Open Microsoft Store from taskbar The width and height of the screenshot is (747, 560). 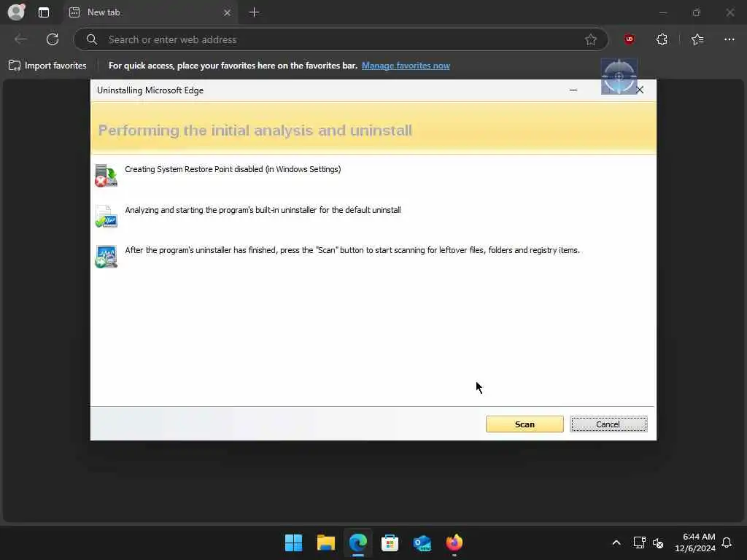(390, 542)
